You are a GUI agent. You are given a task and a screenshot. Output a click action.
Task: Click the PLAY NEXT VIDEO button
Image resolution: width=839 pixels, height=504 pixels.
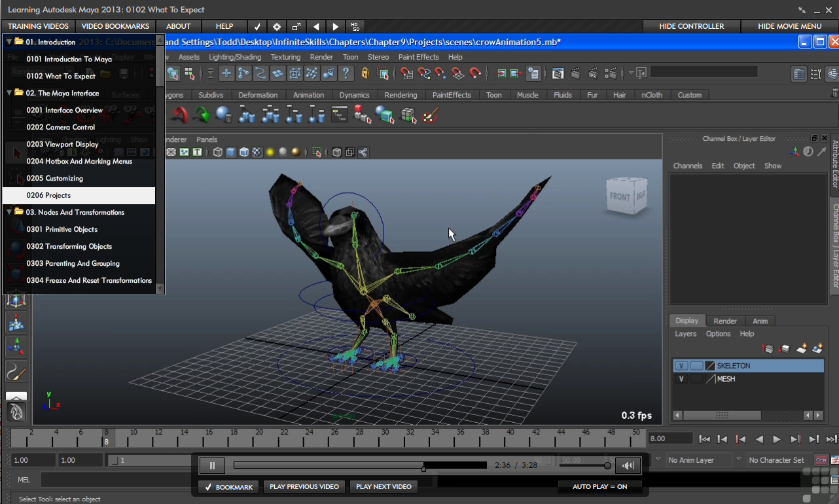pyautogui.click(x=384, y=487)
